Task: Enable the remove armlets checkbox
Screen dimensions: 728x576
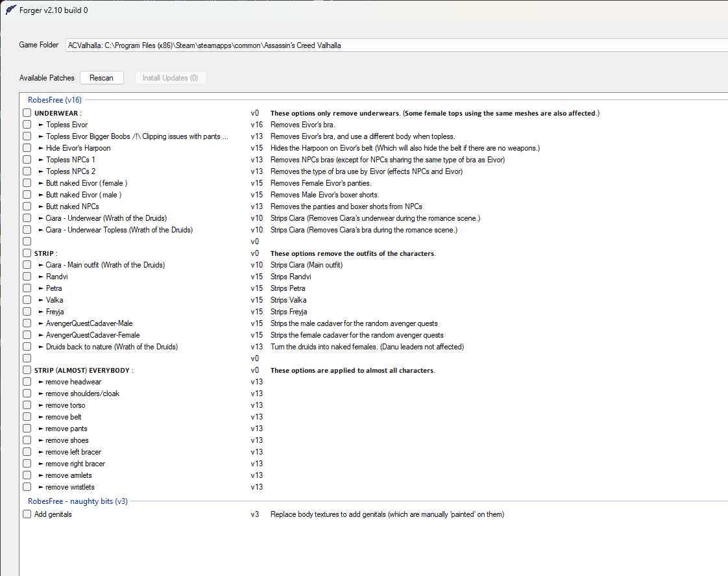Action: (x=27, y=475)
